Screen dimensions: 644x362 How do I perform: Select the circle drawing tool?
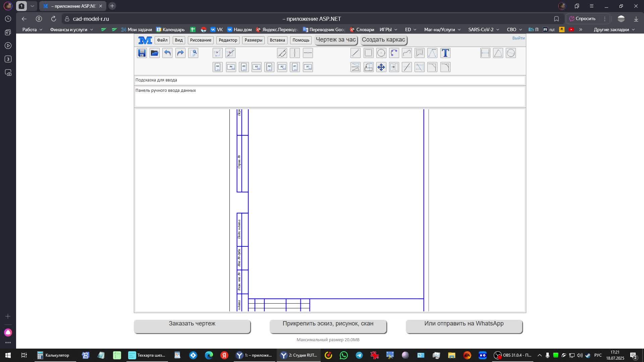(381, 53)
